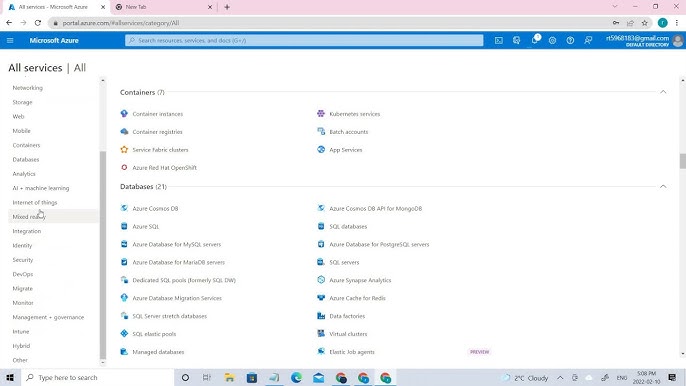Click the Microsoft Azure home title
The width and height of the screenshot is (686, 386).
tap(54, 40)
